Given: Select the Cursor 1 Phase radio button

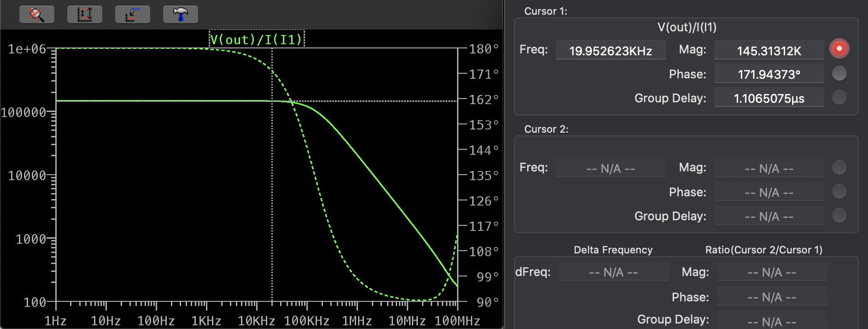Looking at the screenshot, I should [839, 73].
